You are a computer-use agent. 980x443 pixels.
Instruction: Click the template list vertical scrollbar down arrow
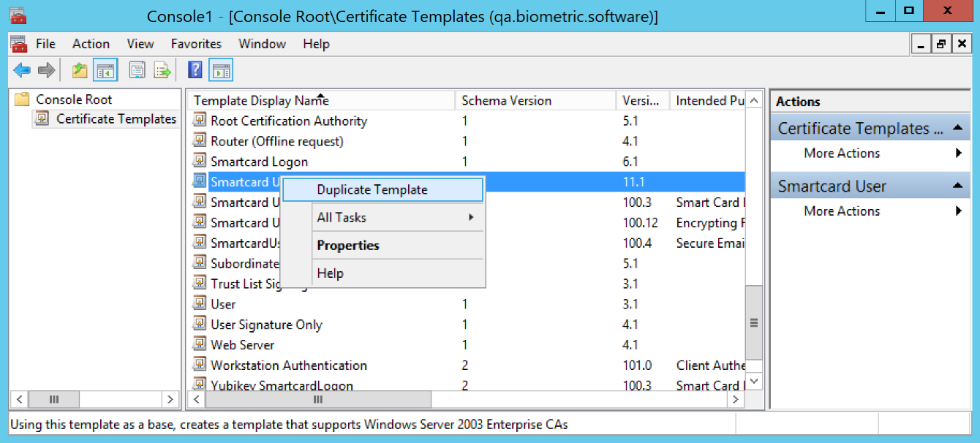click(x=754, y=382)
